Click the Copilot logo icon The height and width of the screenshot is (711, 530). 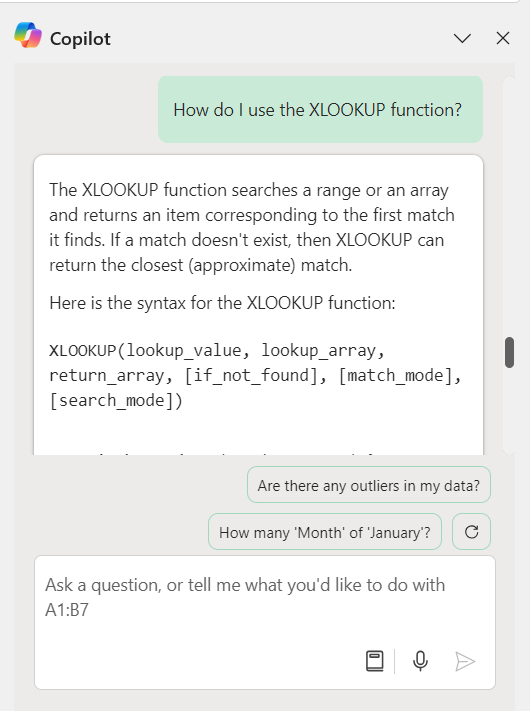click(x=28, y=35)
